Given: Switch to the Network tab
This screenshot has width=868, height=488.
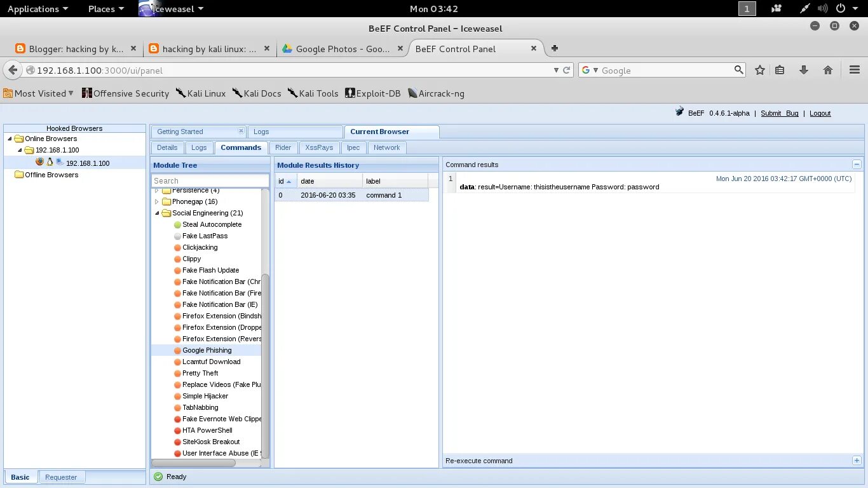Looking at the screenshot, I should 387,147.
